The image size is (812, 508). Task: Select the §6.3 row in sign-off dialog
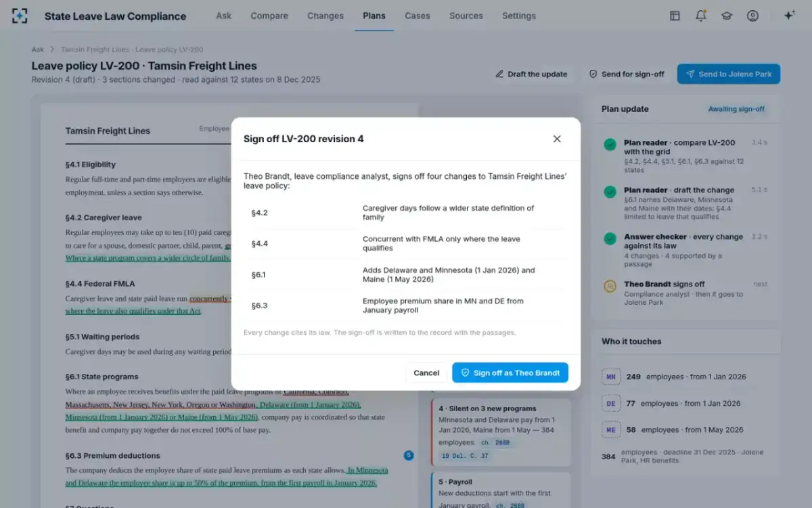tap(406, 305)
